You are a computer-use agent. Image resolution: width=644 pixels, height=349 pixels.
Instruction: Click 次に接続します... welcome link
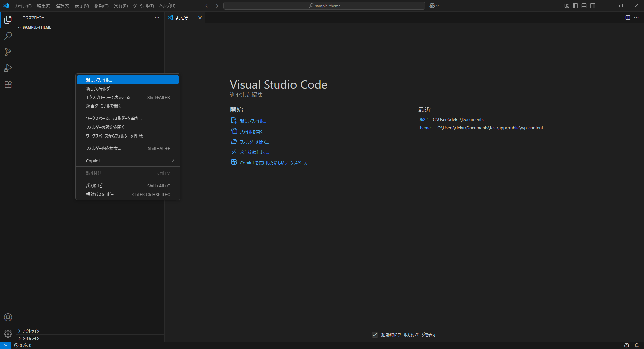point(255,152)
